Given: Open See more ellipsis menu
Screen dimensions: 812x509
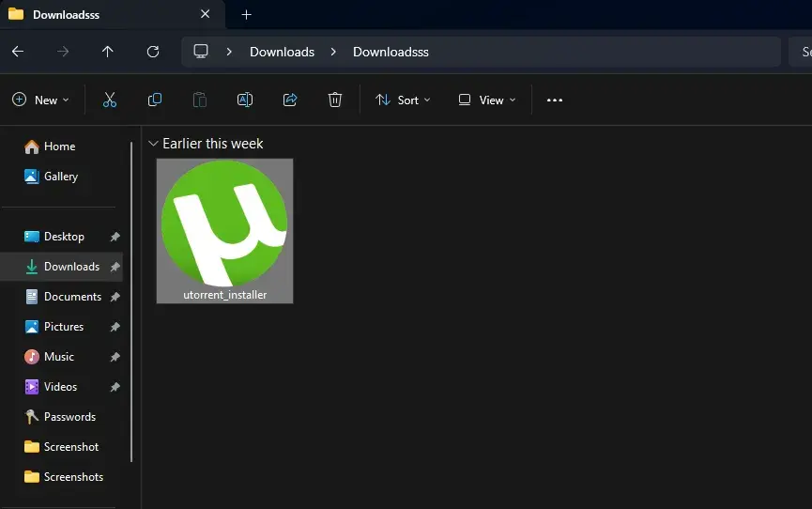Looking at the screenshot, I should 555,100.
